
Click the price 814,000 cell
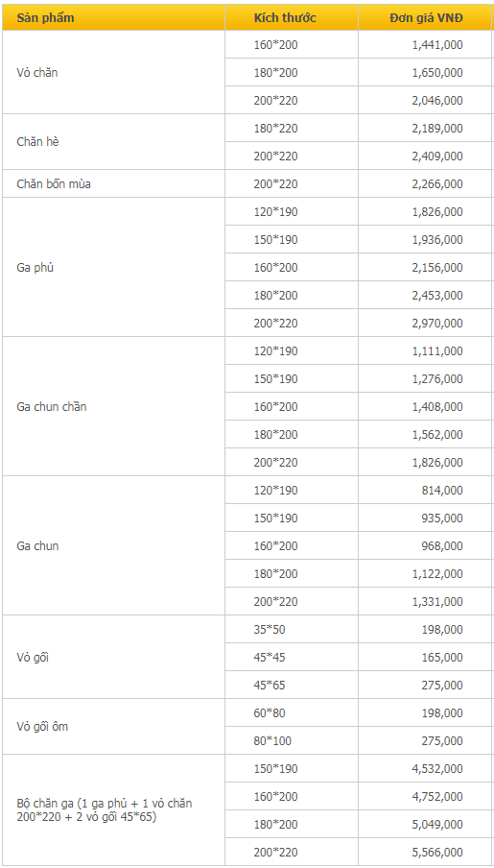tap(425, 490)
